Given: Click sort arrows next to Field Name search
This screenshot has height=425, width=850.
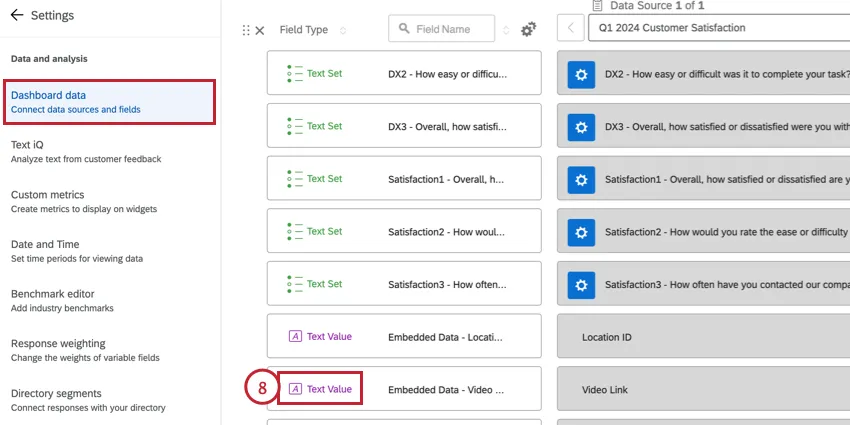Looking at the screenshot, I should point(506,30).
